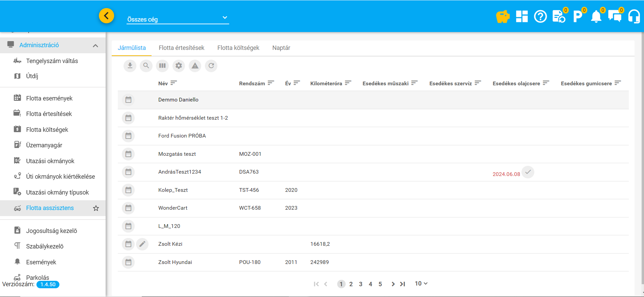Refresh the vehicle list
The width and height of the screenshot is (644, 297).
point(211,66)
